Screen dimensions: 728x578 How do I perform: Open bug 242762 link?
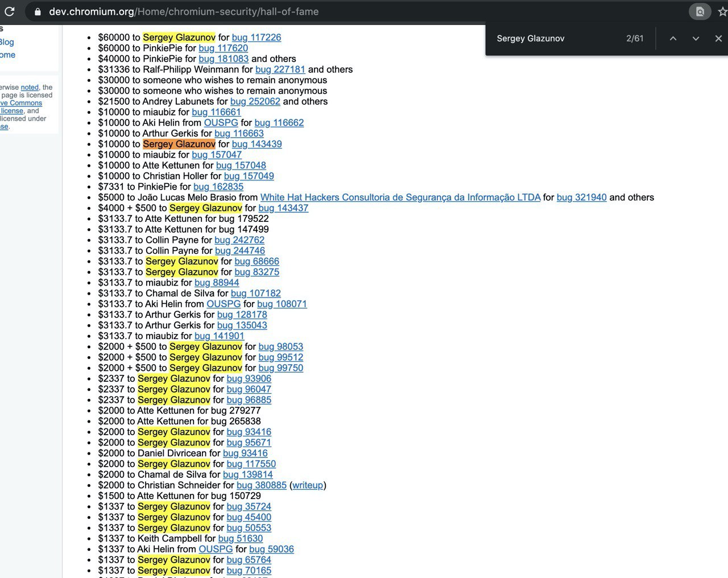click(x=239, y=240)
